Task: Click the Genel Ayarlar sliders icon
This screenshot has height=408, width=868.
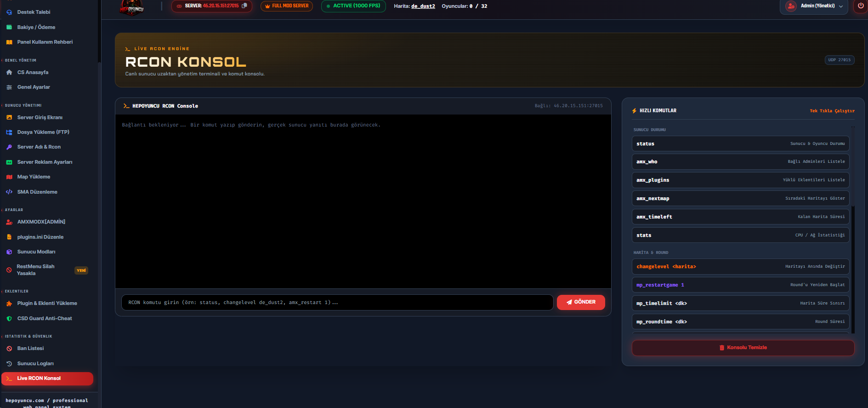Action: (x=9, y=87)
